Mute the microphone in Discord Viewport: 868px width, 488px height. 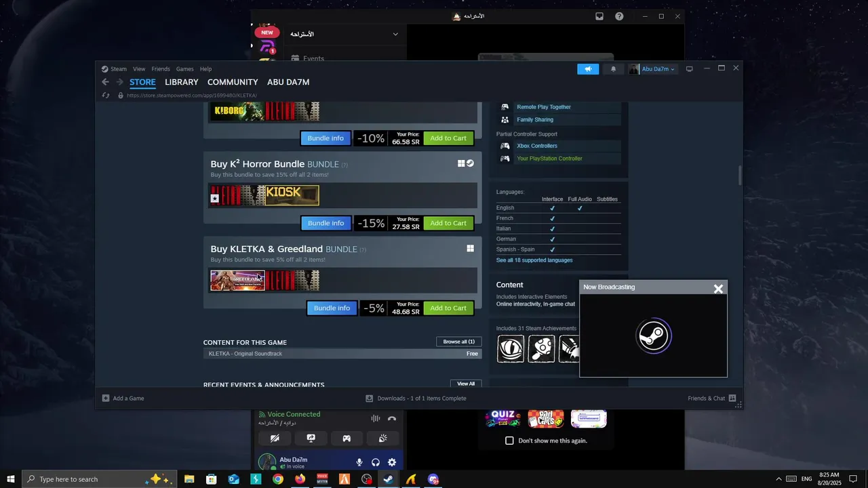(x=359, y=462)
